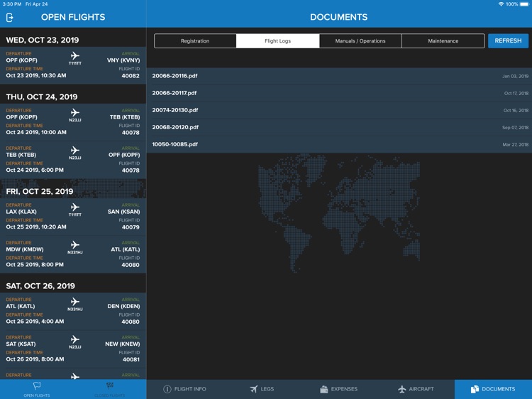This screenshot has height=399, width=532.
Task: Click flight ID 40079
Action: point(131,227)
